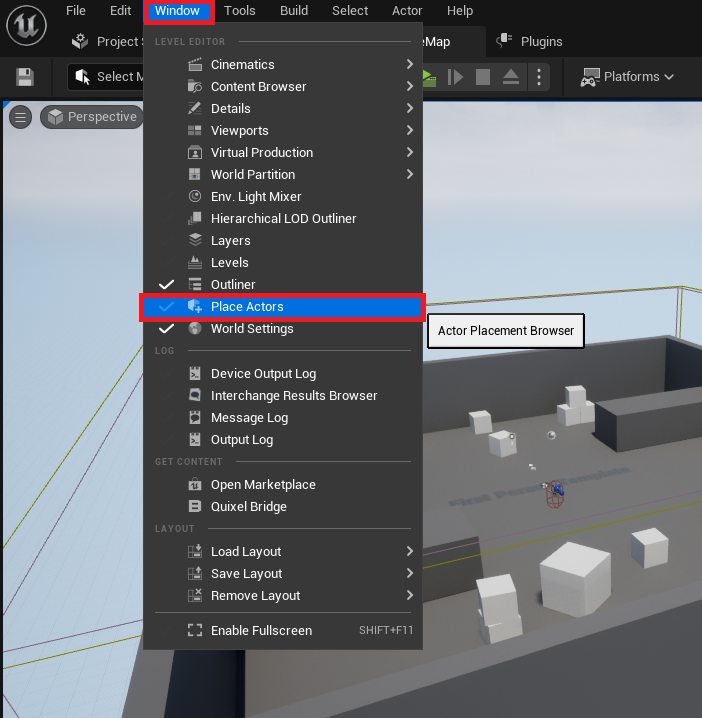Click the Hierarchical LOD Outliner icon

click(195, 218)
